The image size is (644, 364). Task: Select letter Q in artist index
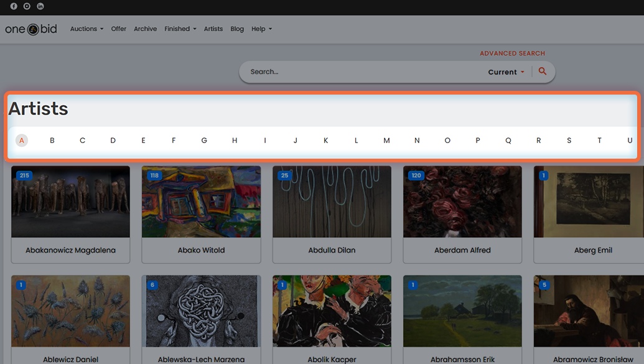pos(508,141)
